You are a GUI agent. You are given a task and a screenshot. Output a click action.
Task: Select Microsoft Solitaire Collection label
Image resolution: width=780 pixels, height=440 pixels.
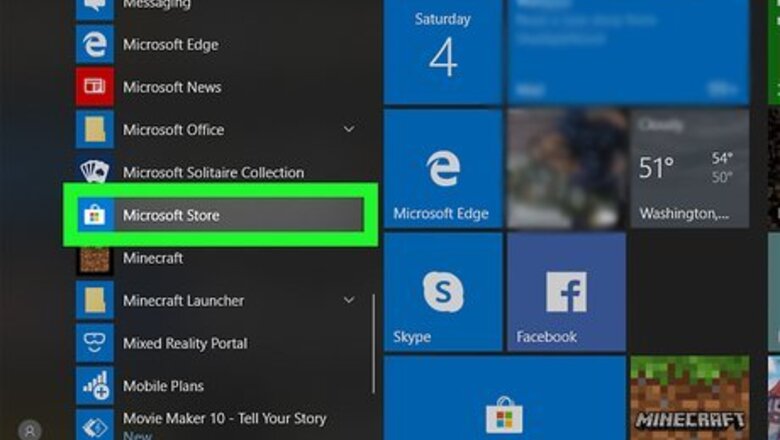pos(213,173)
